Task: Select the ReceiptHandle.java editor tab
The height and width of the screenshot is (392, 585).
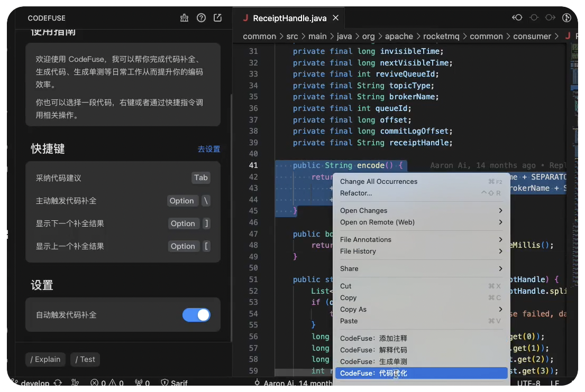Action: coord(289,18)
